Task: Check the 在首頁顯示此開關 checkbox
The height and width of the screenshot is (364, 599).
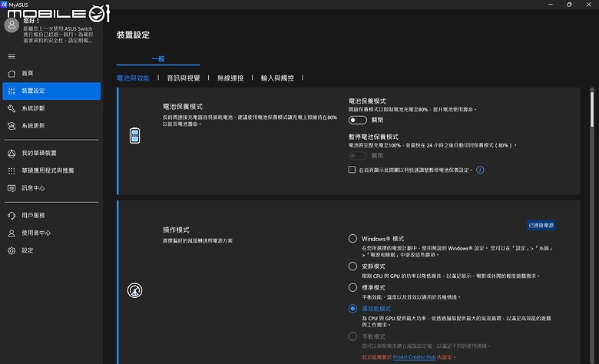Action: coord(352,170)
